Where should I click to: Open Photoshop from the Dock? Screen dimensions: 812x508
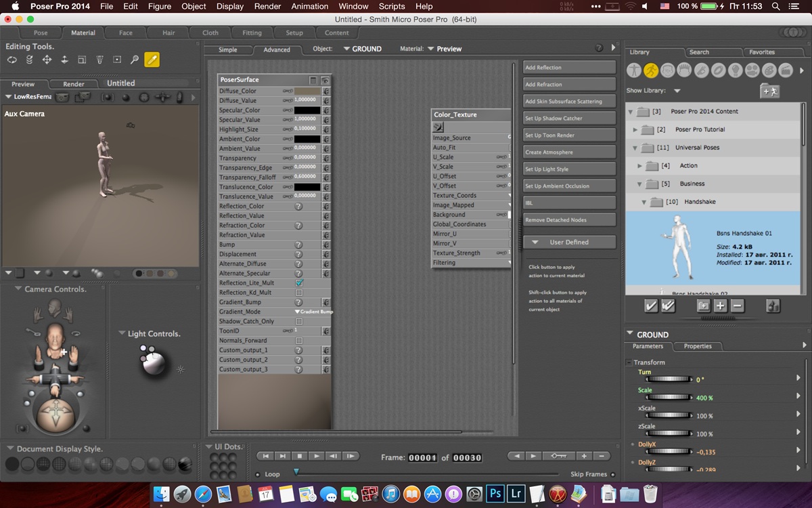(495, 494)
